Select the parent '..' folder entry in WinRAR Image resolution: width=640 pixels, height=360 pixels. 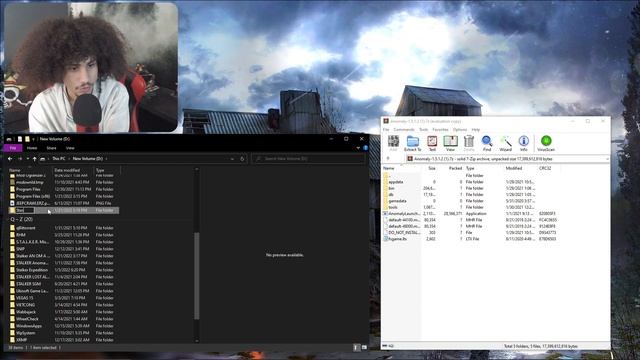(x=388, y=176)
